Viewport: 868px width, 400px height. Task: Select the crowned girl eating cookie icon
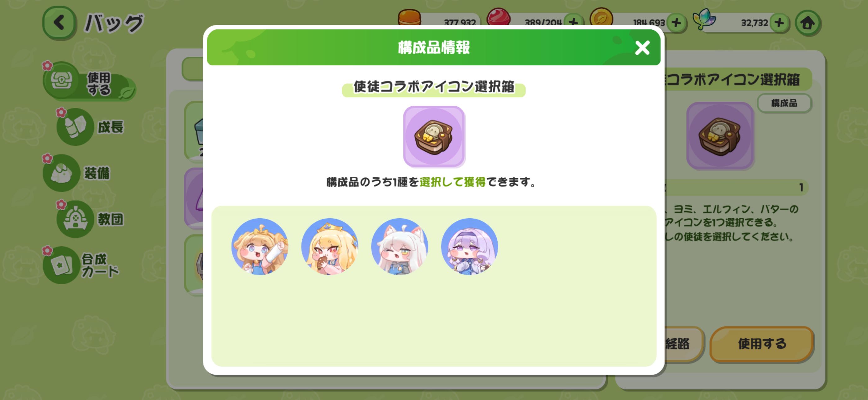pyautogui.click(x=330, y=247)
